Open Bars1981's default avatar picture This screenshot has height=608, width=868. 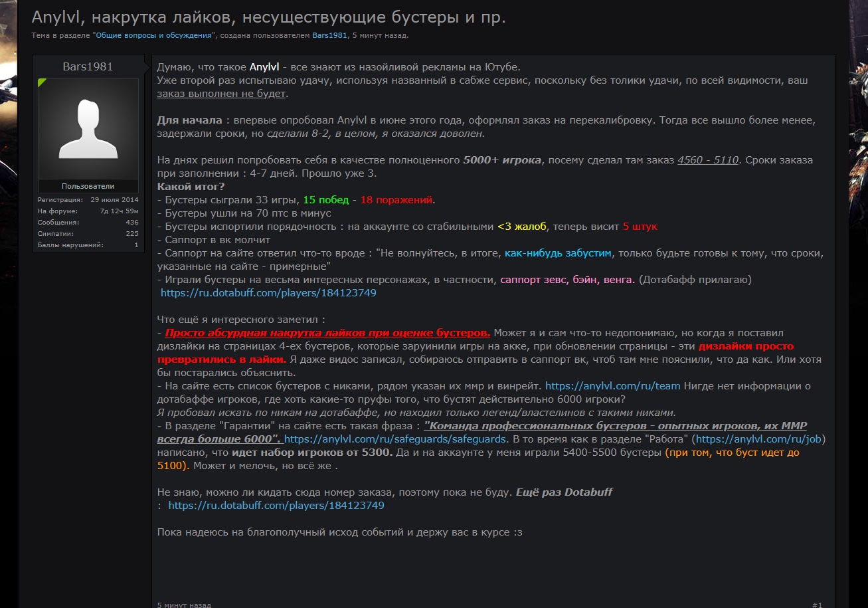click(88, 129)
